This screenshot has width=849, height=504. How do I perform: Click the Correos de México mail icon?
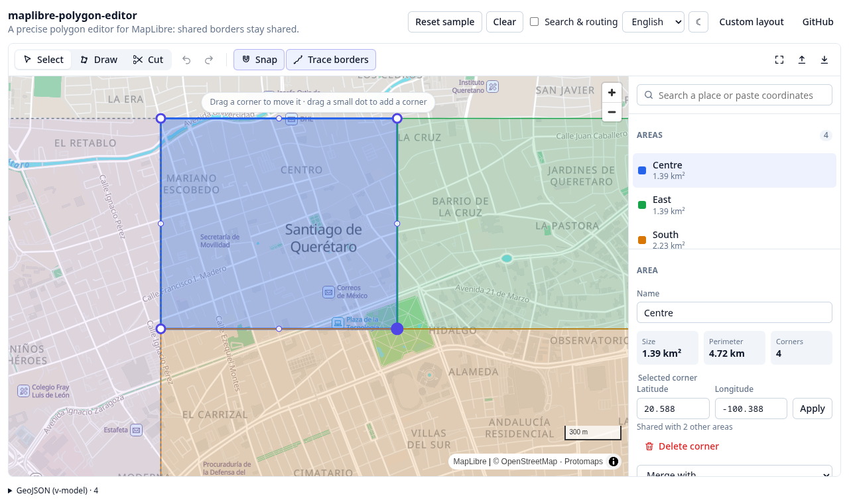click(328, 292)
